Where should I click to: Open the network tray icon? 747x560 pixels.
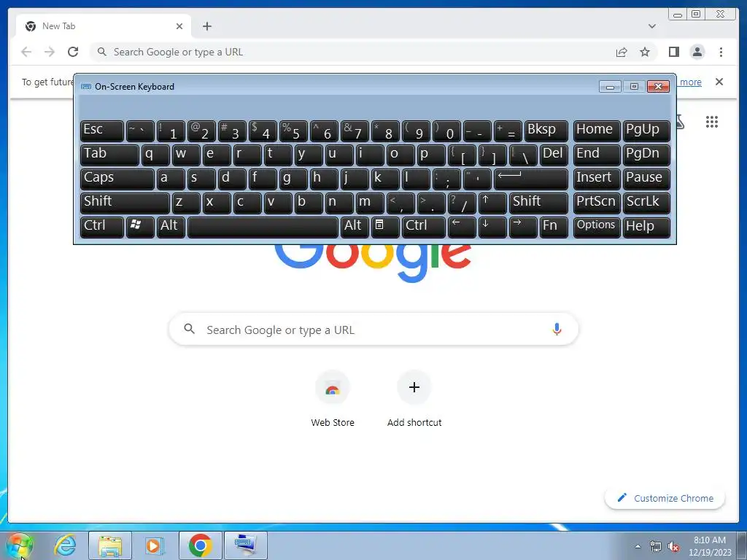[x=656, y=547]
